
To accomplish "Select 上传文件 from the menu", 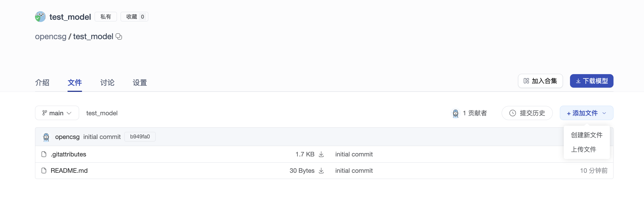I will [584, 149].
